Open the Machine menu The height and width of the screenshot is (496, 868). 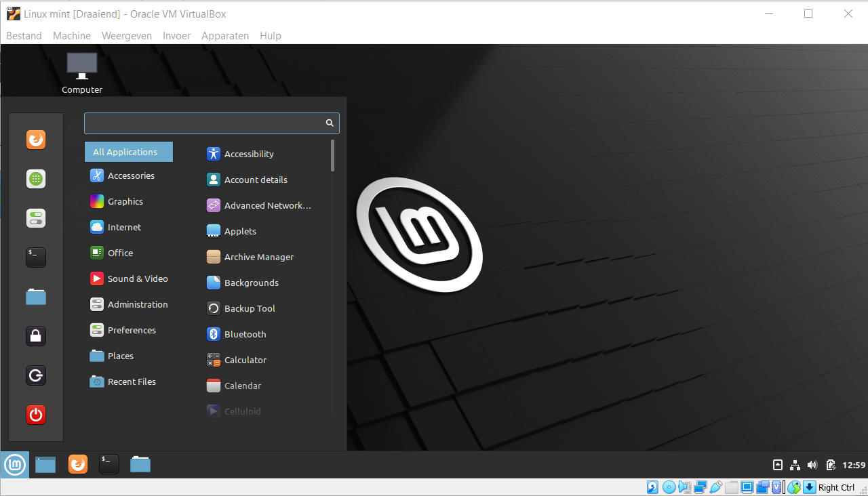tap(71, 35)
